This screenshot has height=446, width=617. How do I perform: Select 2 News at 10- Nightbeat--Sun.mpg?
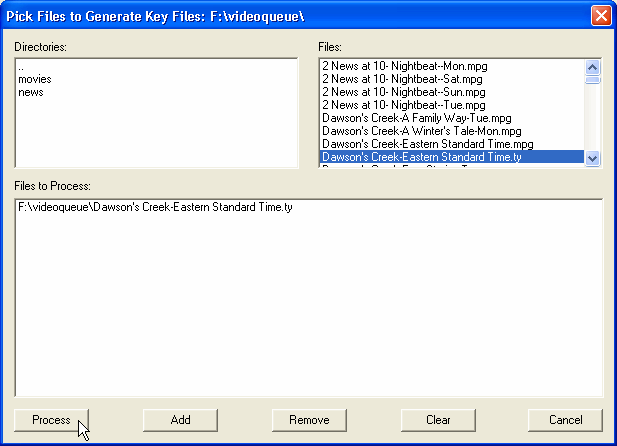coord(452,92)
